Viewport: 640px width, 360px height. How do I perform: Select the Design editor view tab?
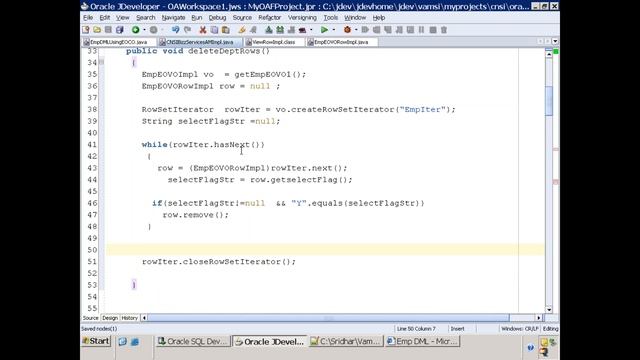tap(110, 318)
